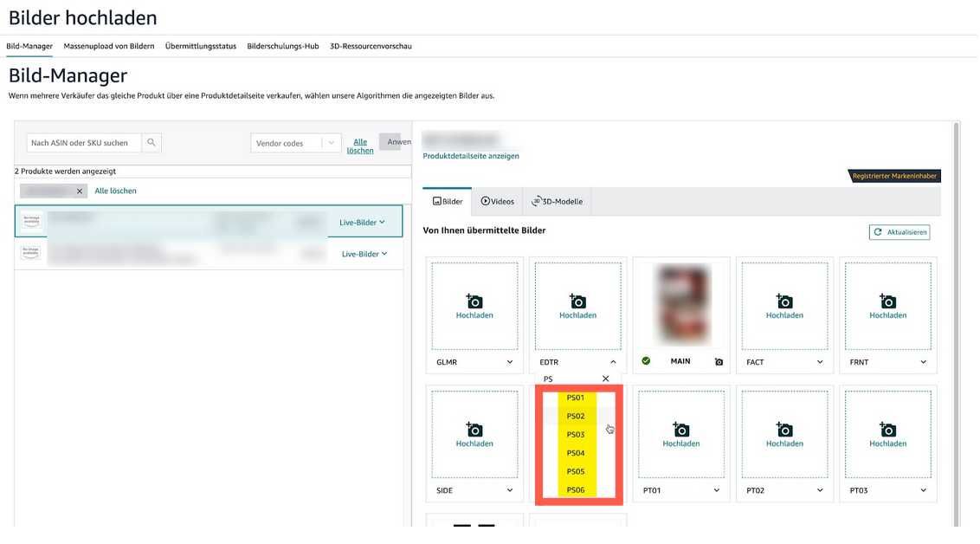Upload image to PT03 slot camera icon
This screenshot has height=544, width=980.
(x=887, y=430)
